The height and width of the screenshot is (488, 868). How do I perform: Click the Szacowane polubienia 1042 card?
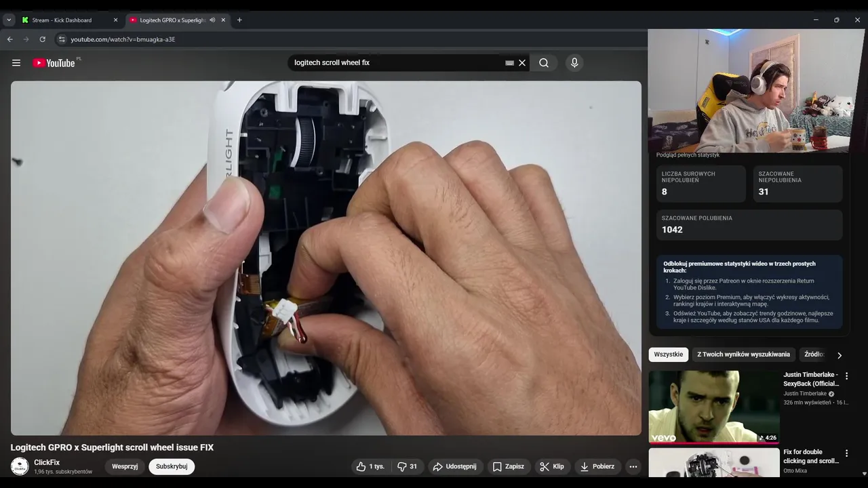[x=749, y=225]
